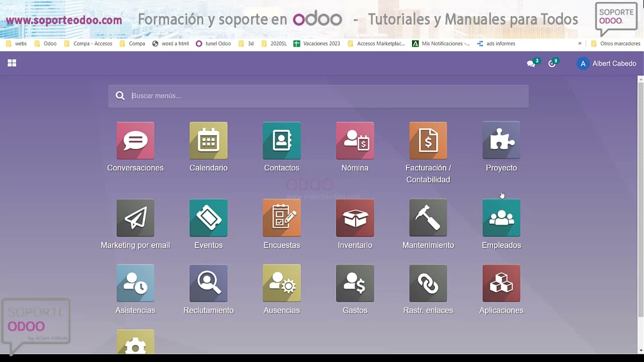This screenshot has height=362, width=644.
Task: Open the Contactos app
Action: 282,141
